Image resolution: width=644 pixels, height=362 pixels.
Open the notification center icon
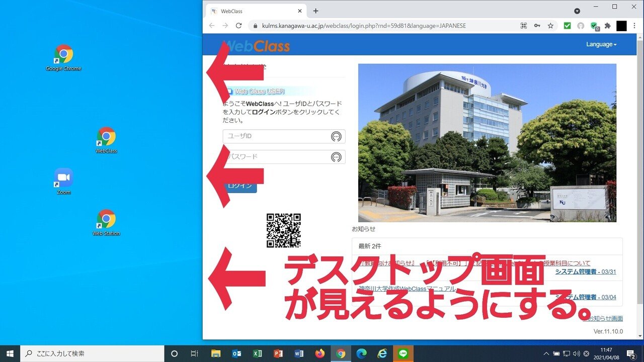click(x=631, y=353)
